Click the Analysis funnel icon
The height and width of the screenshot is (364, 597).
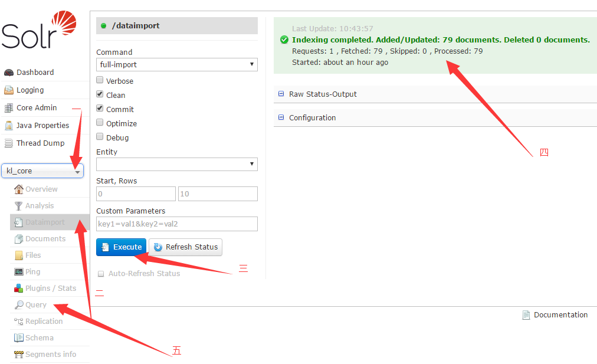click(19, 206)
